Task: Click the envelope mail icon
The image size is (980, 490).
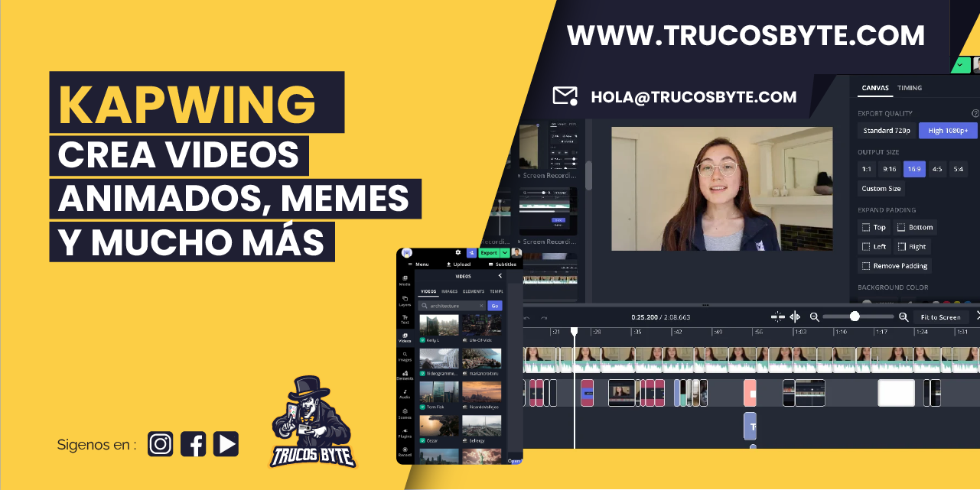Action: (565, 96)
